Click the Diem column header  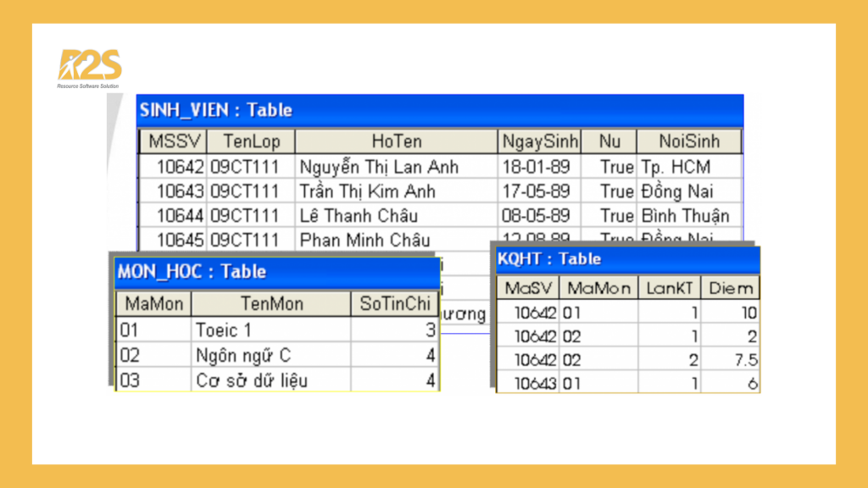coord(730,288)
